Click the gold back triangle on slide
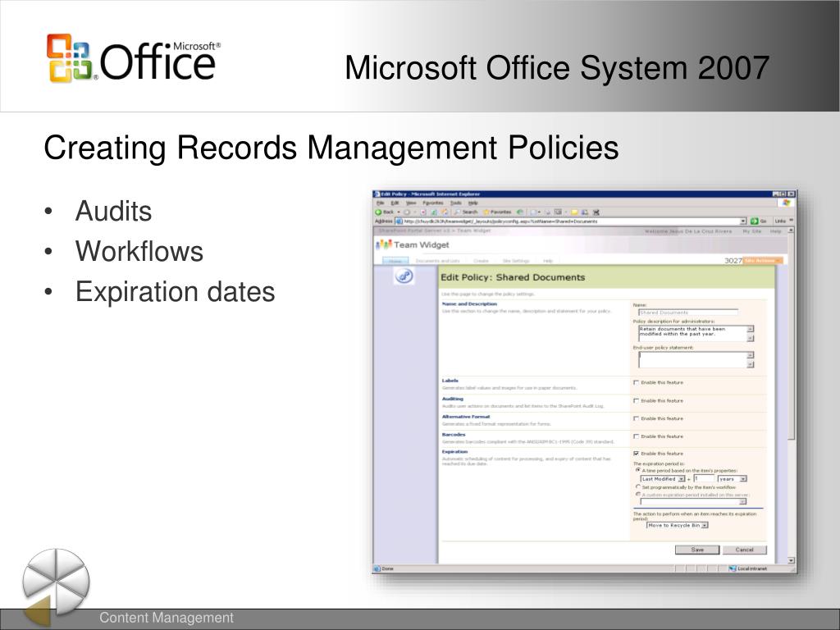840x630 pixels. (x=39, y=610)
